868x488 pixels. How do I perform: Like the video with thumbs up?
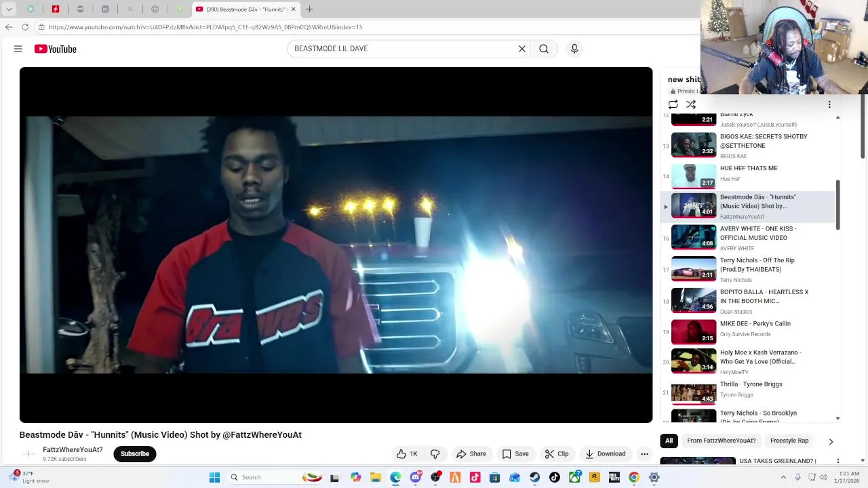click(x=407, y=454)
